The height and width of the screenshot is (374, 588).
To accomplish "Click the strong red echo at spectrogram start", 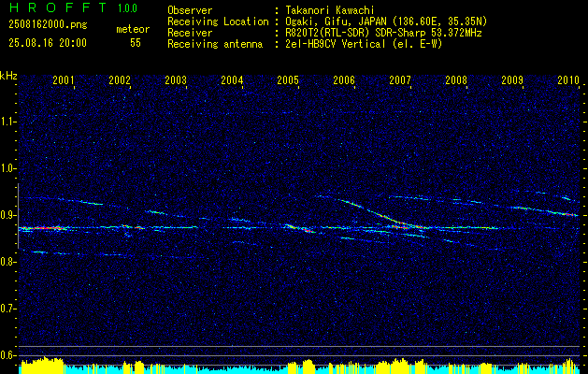I will (x=42, y=228).
